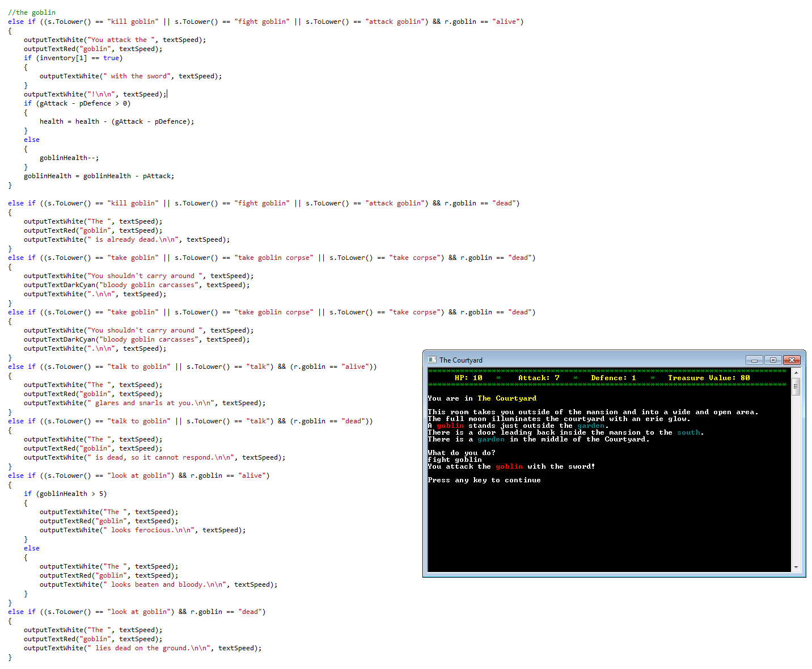Select the inventory[1] == true condition line
Viewport: 812px width, 669px height.
pos(73,58)
